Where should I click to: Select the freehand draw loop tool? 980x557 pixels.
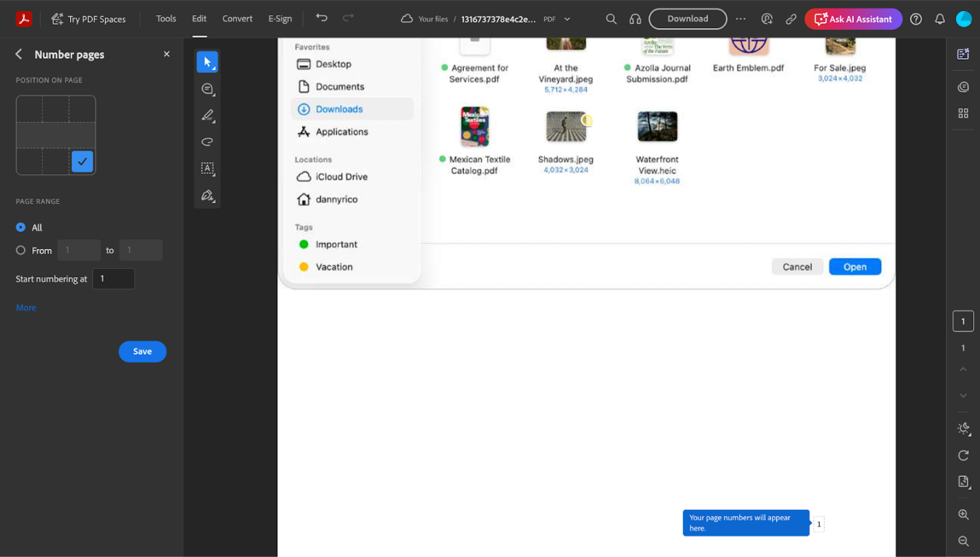208,142
